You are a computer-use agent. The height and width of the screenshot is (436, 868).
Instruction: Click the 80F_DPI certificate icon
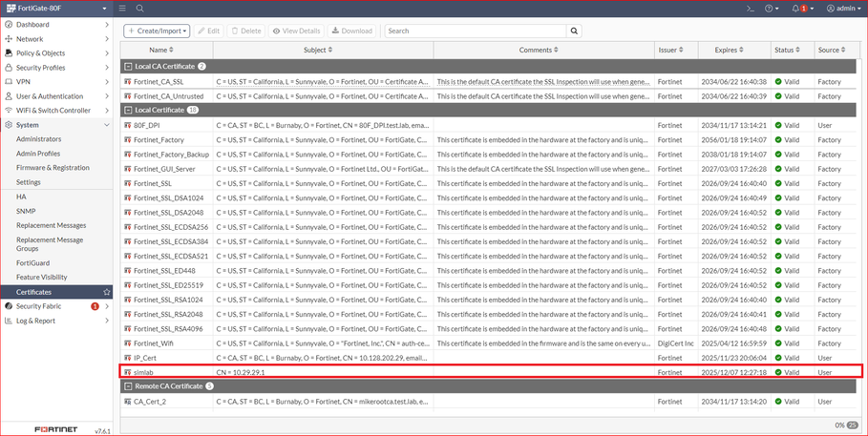(128, 126)
